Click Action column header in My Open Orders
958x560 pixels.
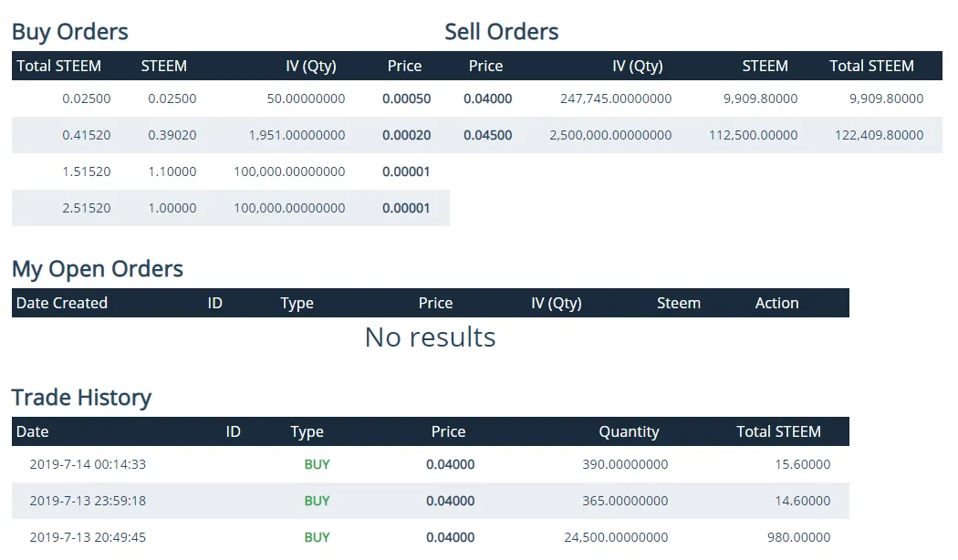point(776,303)
